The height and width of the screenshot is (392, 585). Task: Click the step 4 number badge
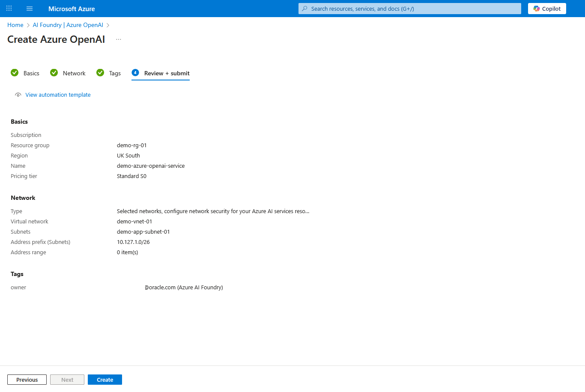135,73
